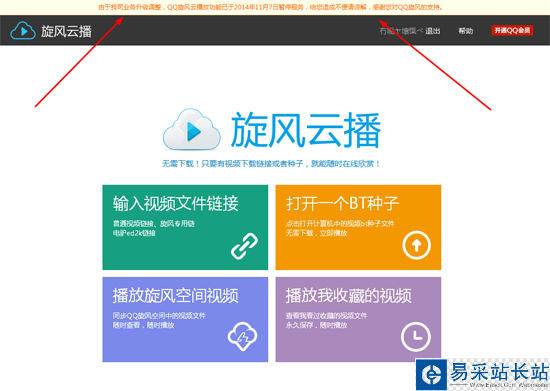
Task: Click the username next to 退出
Action: [x=401, y=31]
